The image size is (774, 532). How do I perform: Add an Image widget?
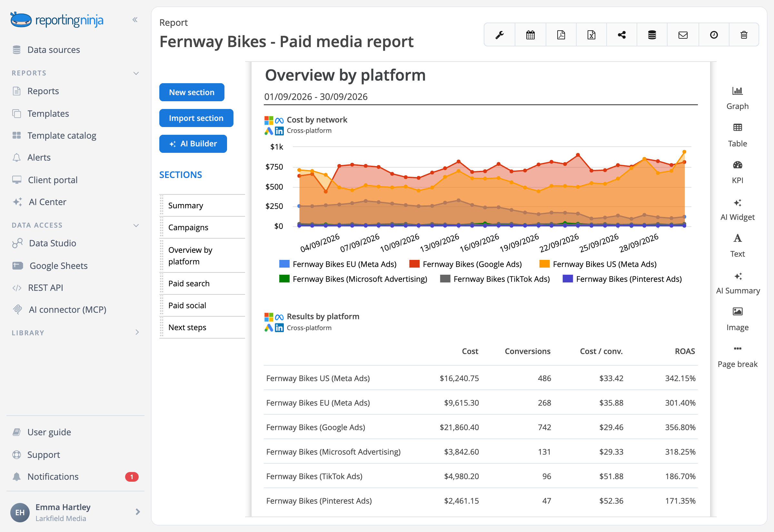pyautogui.click(x=737, y=320)
